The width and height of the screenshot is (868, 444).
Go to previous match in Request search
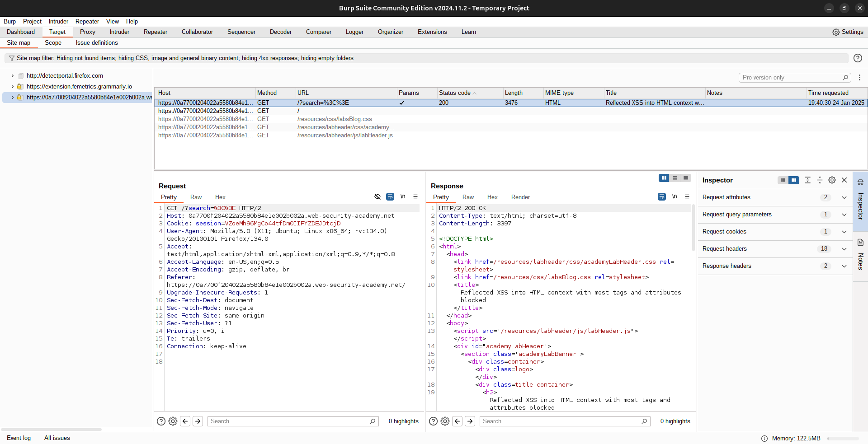[x=185, y=421]
